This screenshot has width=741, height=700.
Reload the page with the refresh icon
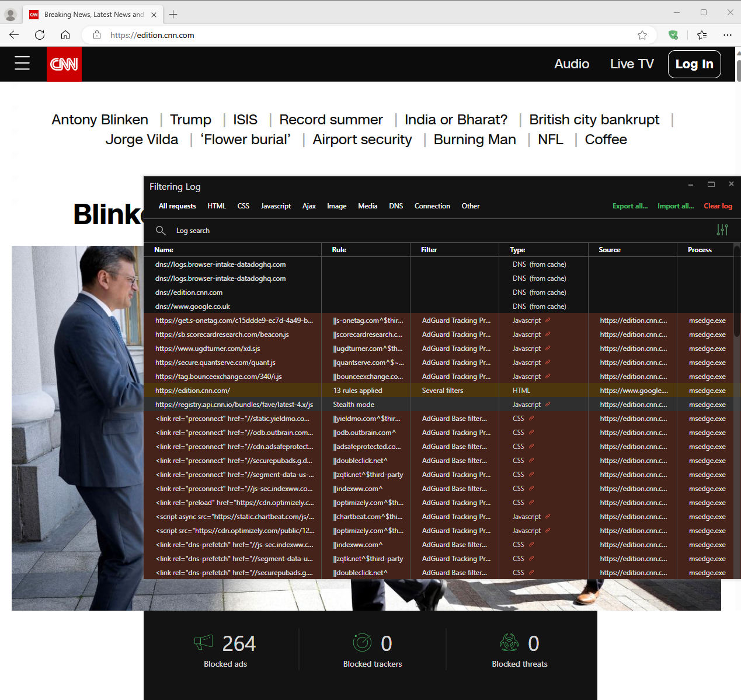pos(40,35)
